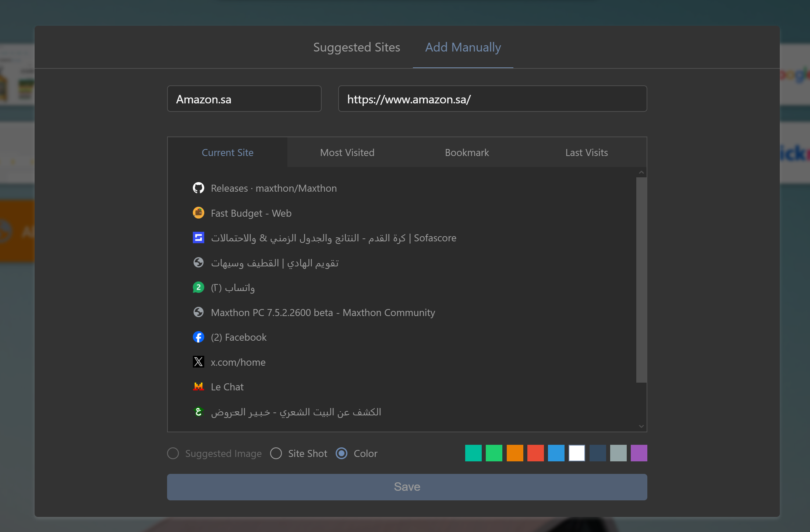Select the Site Shot radio option
This screenshot has height=532, width=810.
276,453
